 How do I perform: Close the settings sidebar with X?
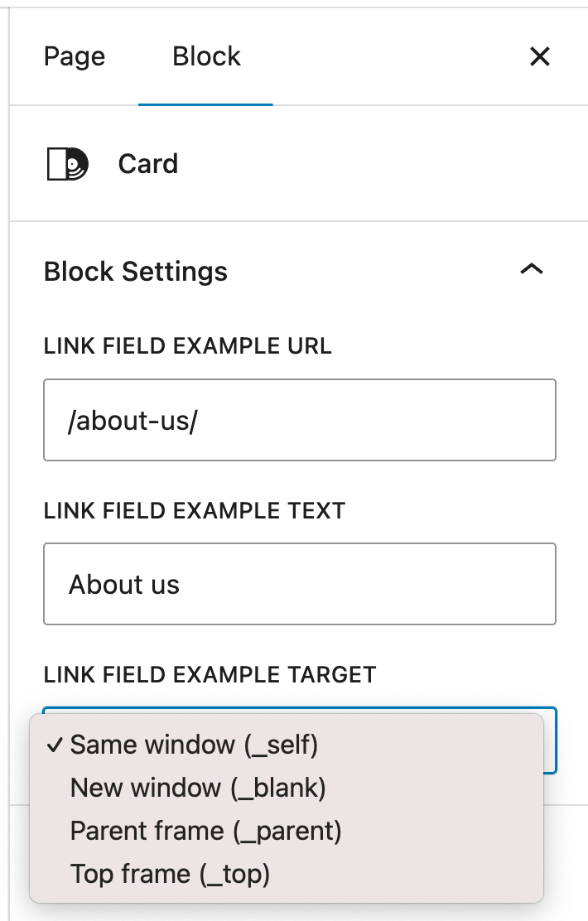click(x=539, y=56)
